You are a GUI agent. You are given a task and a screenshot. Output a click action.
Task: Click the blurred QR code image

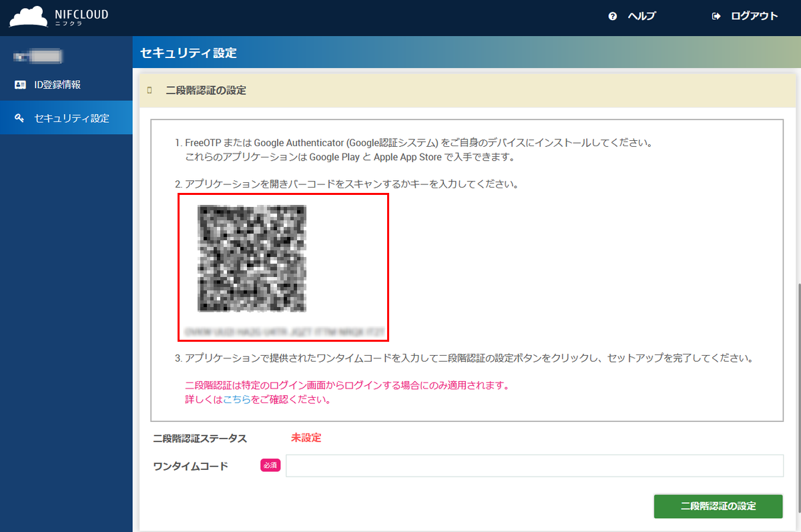[252, 258]
